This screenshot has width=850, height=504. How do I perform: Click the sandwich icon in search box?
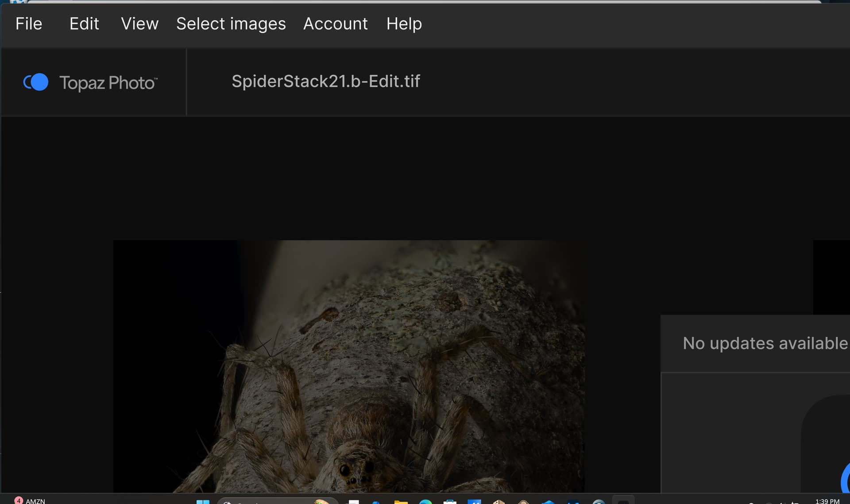tap(322, 501)
